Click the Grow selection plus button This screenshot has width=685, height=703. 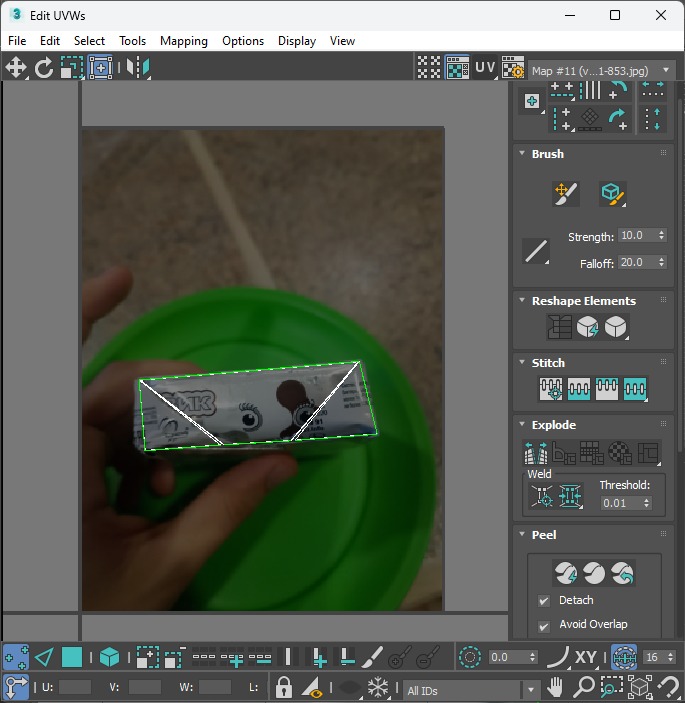pyautogui.click(x=147, y=657)
